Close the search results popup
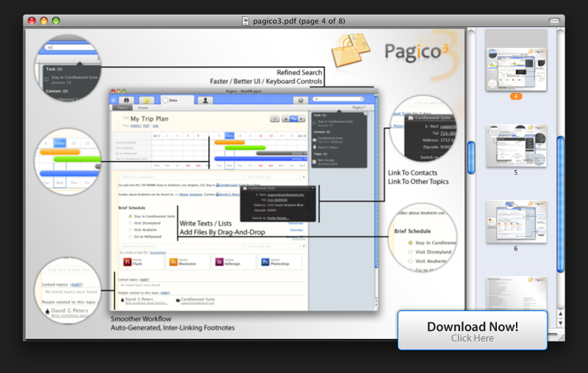 click(365, 113)
